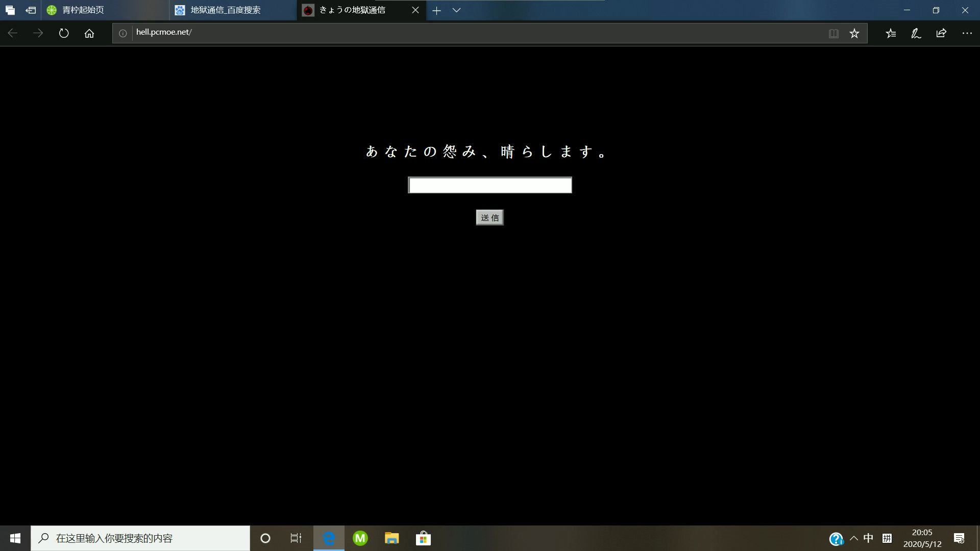Switch to the 青柠起始页 tab

(x=105, y=10)
